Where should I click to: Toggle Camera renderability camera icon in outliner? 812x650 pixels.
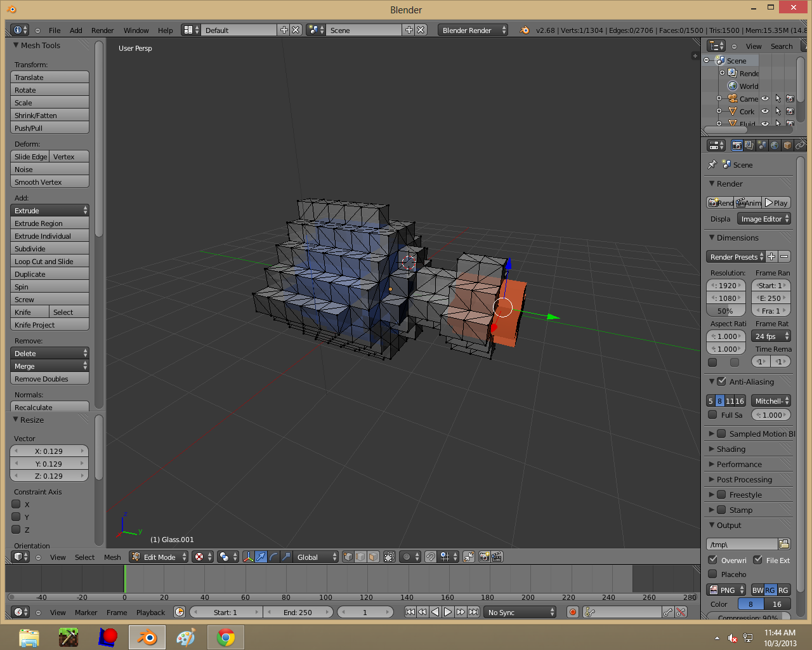[x=790, y=98]
